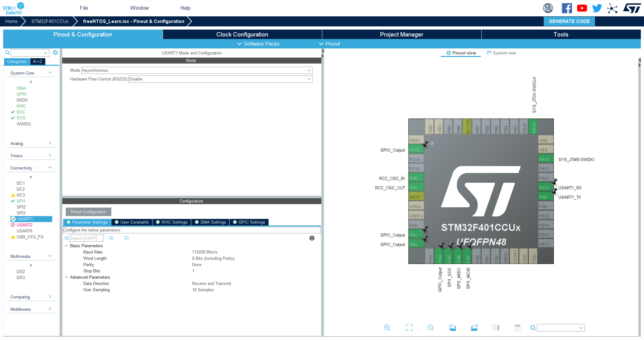Fit the chip view to the window

tap(409, 328)
